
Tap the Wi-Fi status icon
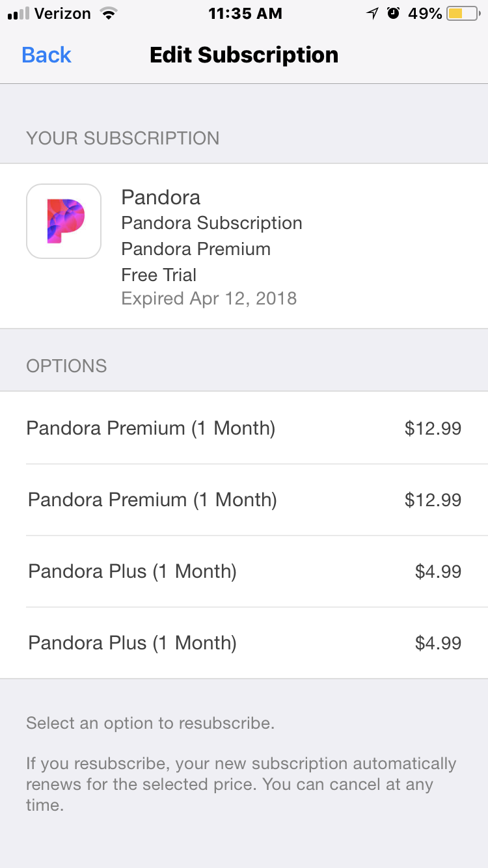(108, 14)
